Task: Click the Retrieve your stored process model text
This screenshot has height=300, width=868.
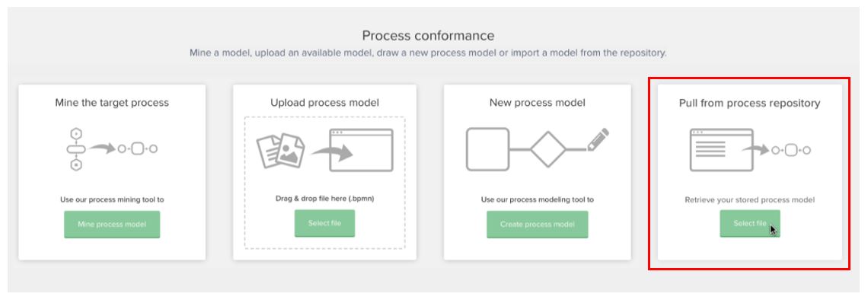Action: pos(749,199)
